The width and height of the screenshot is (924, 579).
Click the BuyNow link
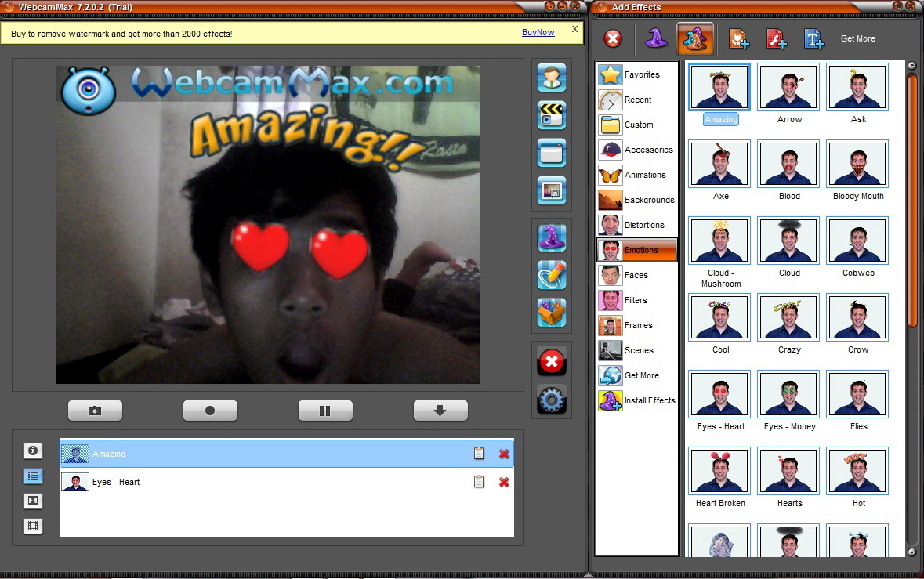click(538, 32)
